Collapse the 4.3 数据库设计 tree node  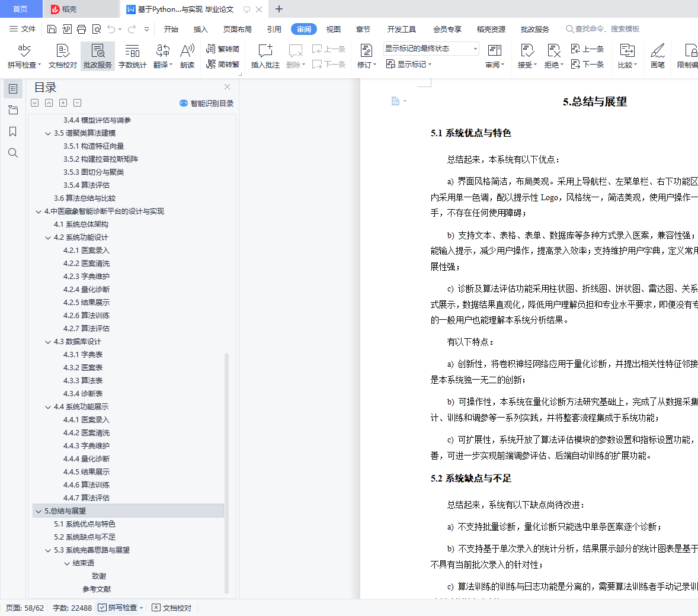coord(48,342)
